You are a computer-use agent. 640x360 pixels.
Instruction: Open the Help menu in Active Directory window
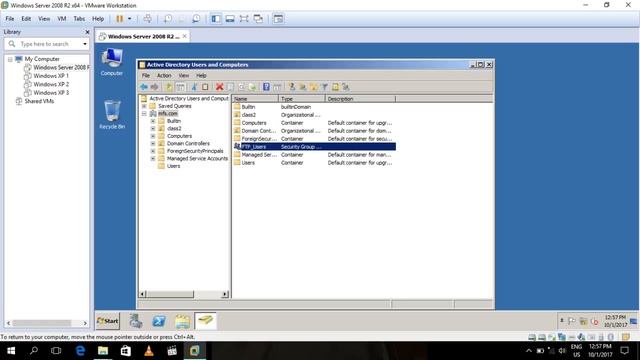point(201,76)
